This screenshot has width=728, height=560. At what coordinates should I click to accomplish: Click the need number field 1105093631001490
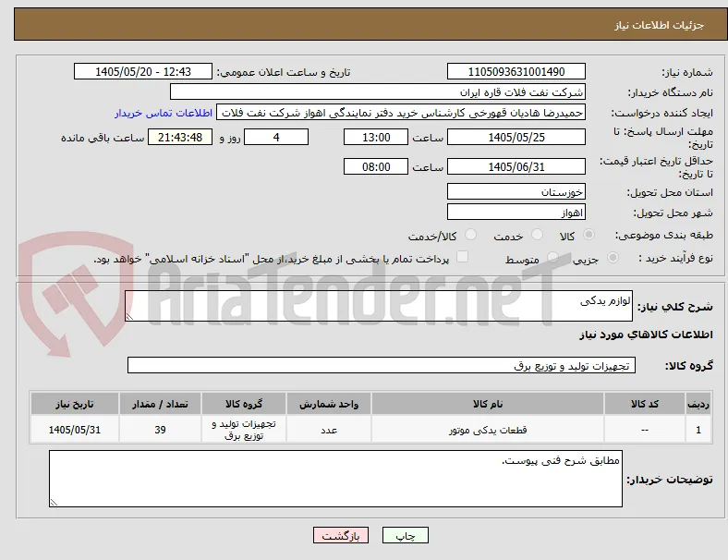(516, 71)
